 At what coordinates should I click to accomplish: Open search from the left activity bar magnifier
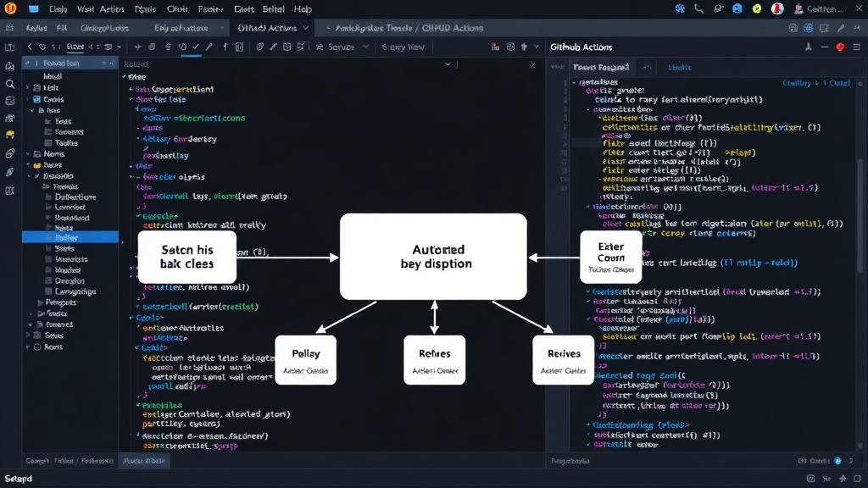coord(10,84)
